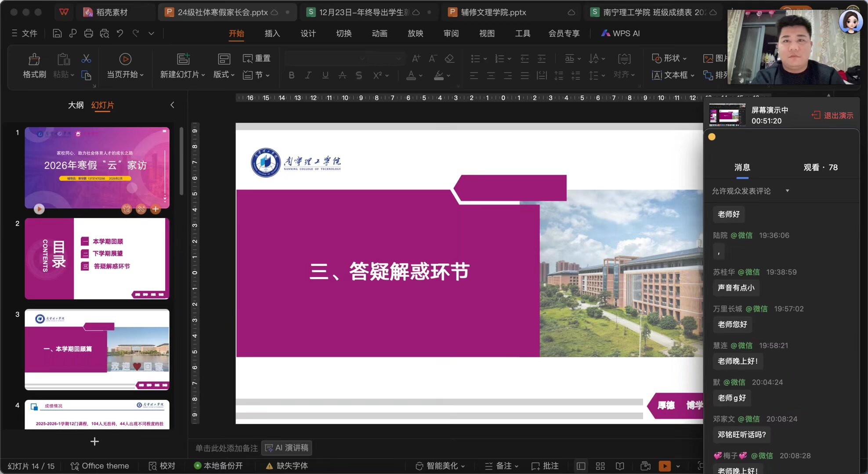Open the Insert (插入) ribbon tab
Image resolution: width=868 pixels, height=474 pixels.
pos(272,33)
